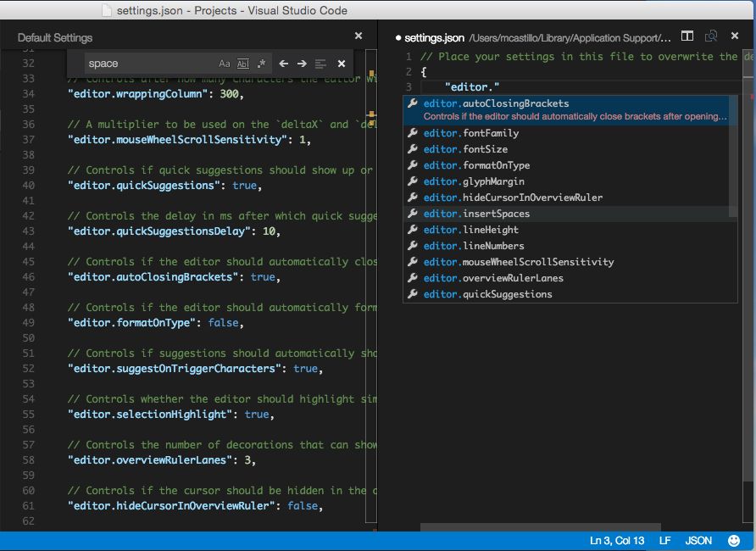Close the find widget

(x=342, y=64)
